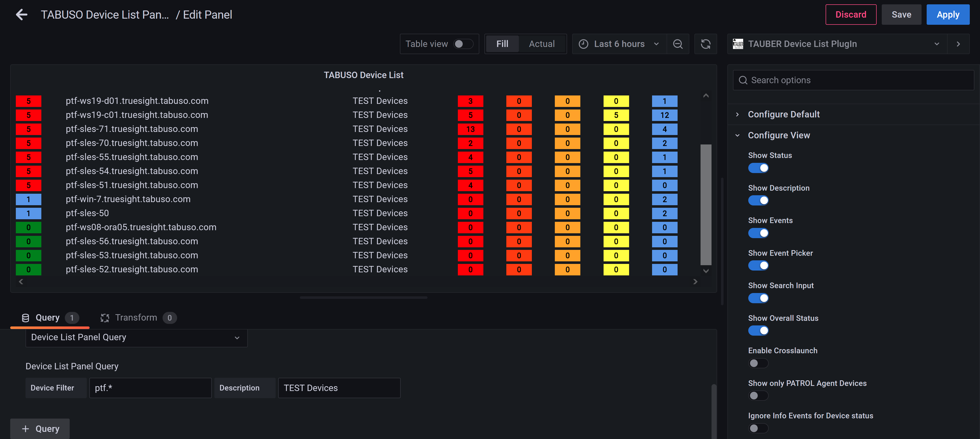Viewport: 980px width, 439px height.
Task: Go back using the arrow icon
Action: pyautogui.click(x=22, y=15)
